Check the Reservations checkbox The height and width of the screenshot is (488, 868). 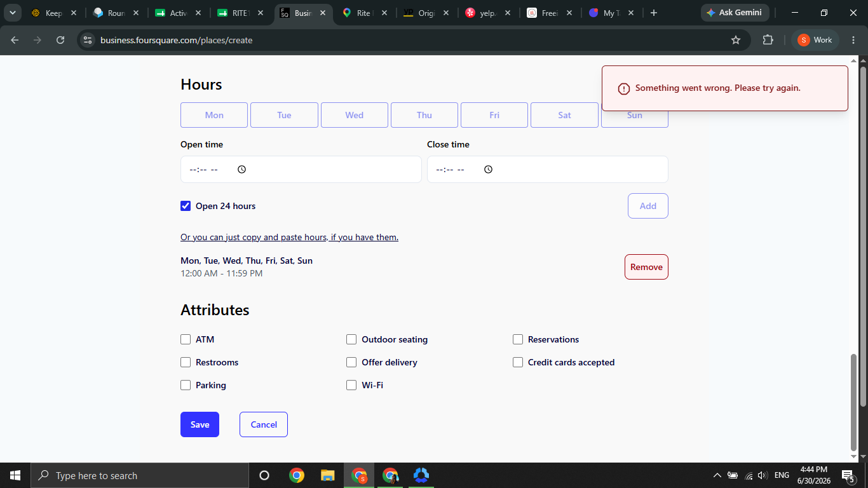518,339
